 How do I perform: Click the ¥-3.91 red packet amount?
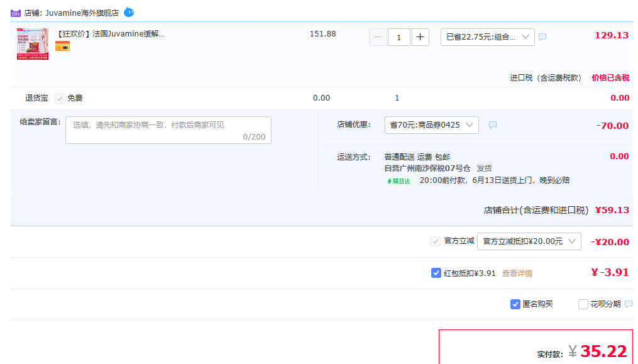point(610,272)
